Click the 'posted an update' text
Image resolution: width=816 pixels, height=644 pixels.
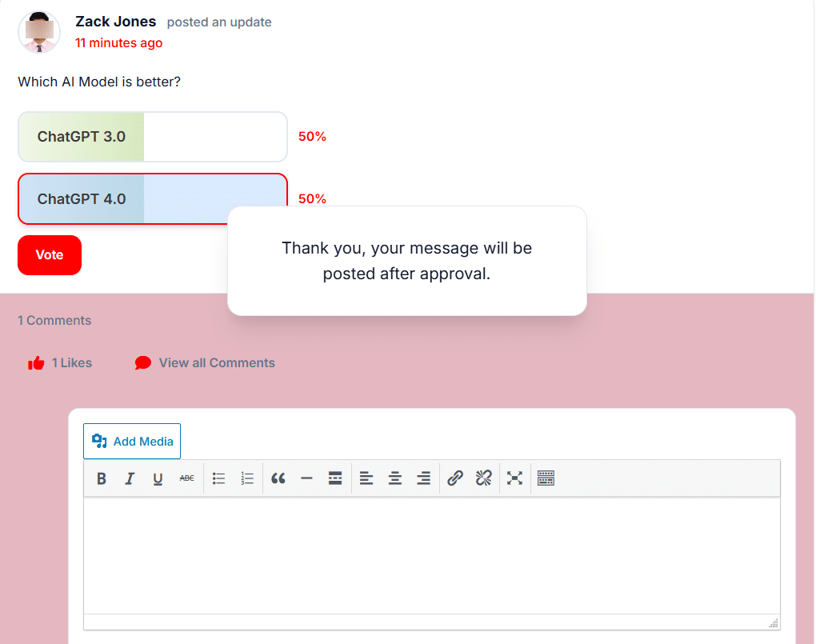219,22
